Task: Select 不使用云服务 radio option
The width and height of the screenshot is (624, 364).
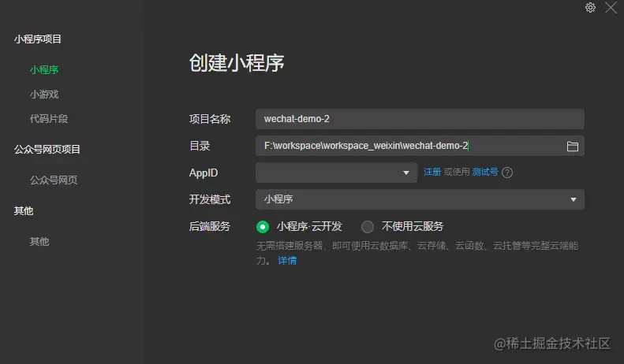Action: [x=368, y=227]
